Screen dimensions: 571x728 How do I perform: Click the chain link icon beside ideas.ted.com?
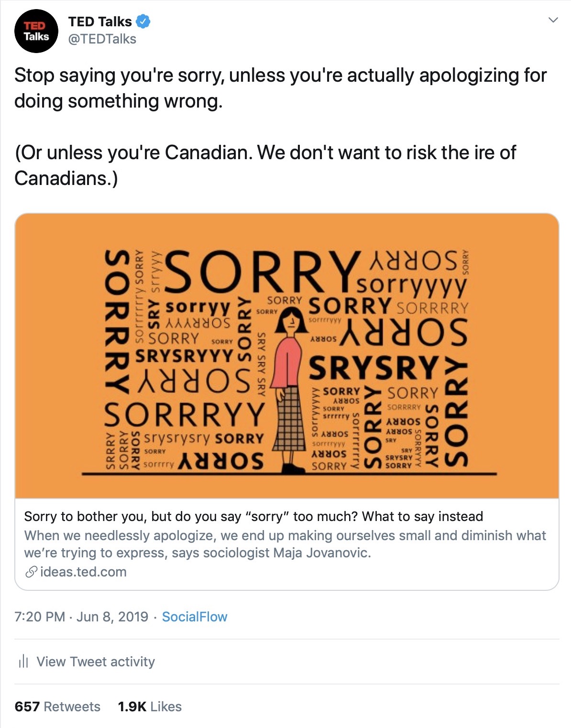[31, 572]
